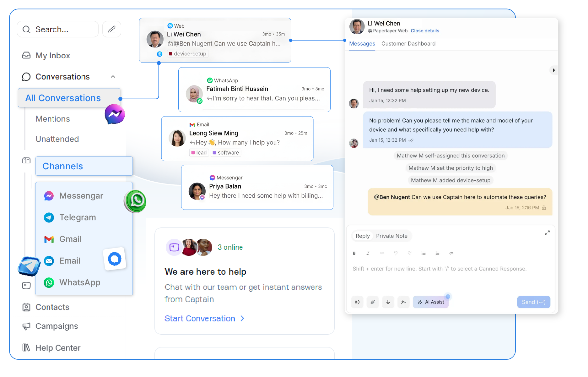This screenshot has height=377, width=588.
Task: Expand the side panel arrow in chat
Action: pyautogui.click(x=554, y=70)
